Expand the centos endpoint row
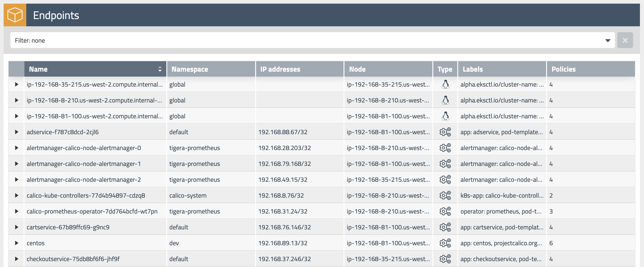The width and height of the screenshot is (644, 267). click(17, 243)
